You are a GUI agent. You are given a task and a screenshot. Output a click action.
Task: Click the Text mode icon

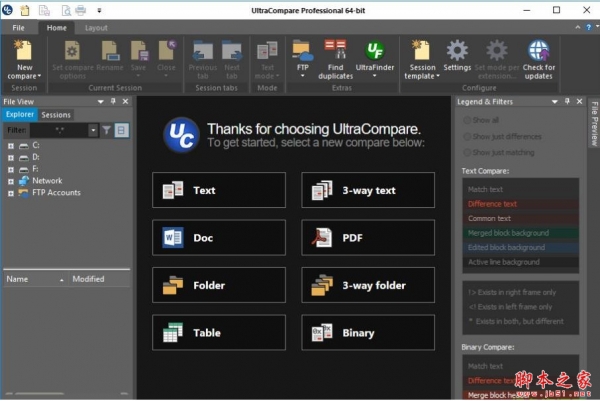pos(267,51)
